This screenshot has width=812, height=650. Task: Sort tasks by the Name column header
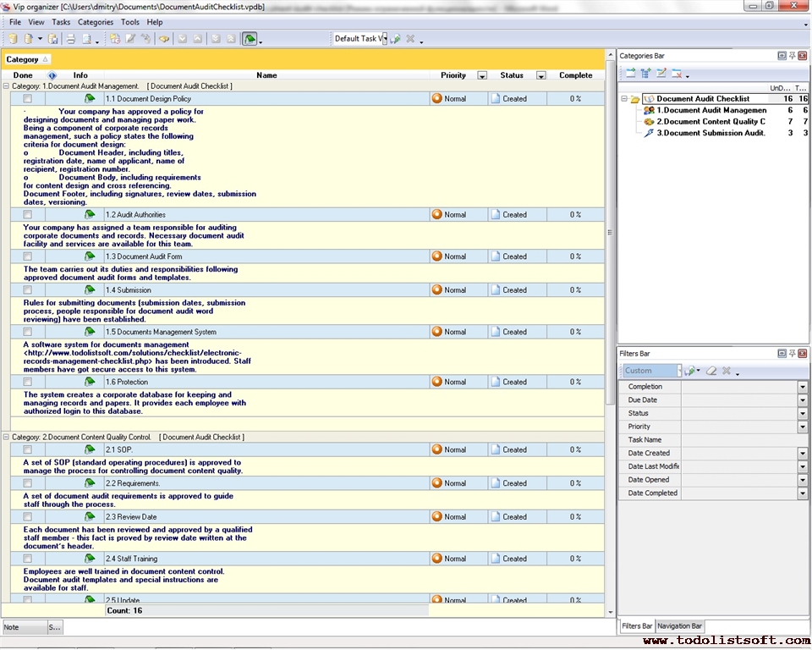[x=266, y=75]
